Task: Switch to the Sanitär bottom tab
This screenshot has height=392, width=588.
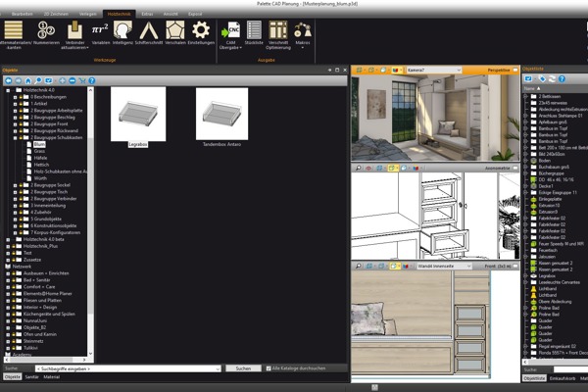Action: 32,377
